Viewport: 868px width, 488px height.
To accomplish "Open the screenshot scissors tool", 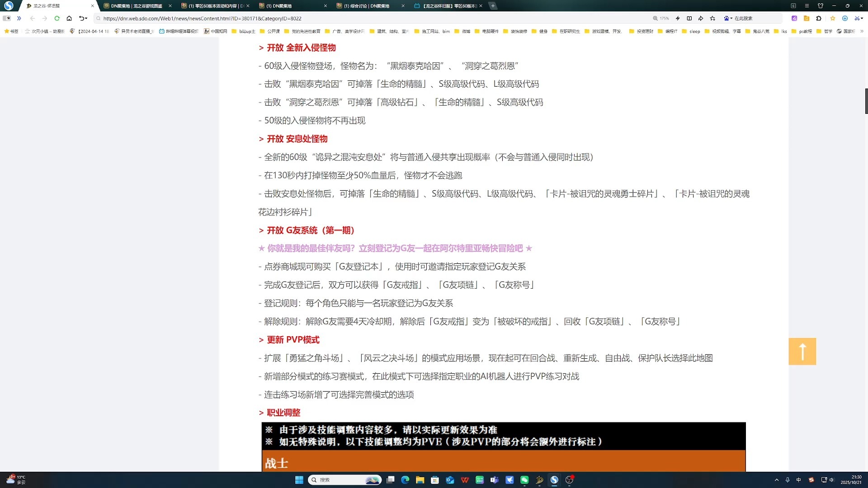I will 857,19.
